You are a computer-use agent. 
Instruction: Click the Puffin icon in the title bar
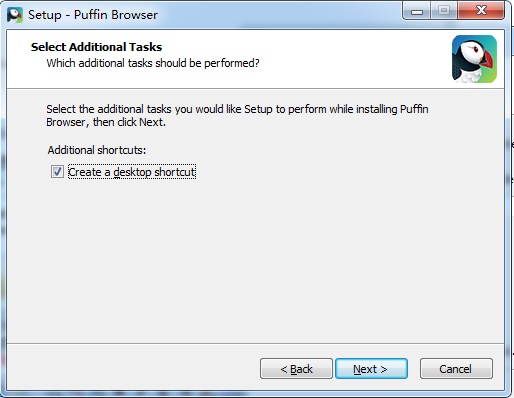point(15,15)
